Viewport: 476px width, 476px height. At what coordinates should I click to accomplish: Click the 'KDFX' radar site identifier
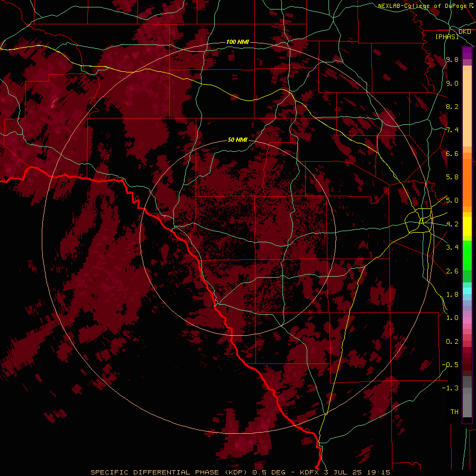tap(310, 472)
